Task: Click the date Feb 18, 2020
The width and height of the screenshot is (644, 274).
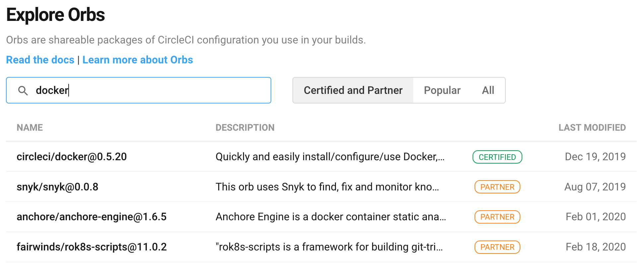Action: pyautogui.click(x=596, y=247)
